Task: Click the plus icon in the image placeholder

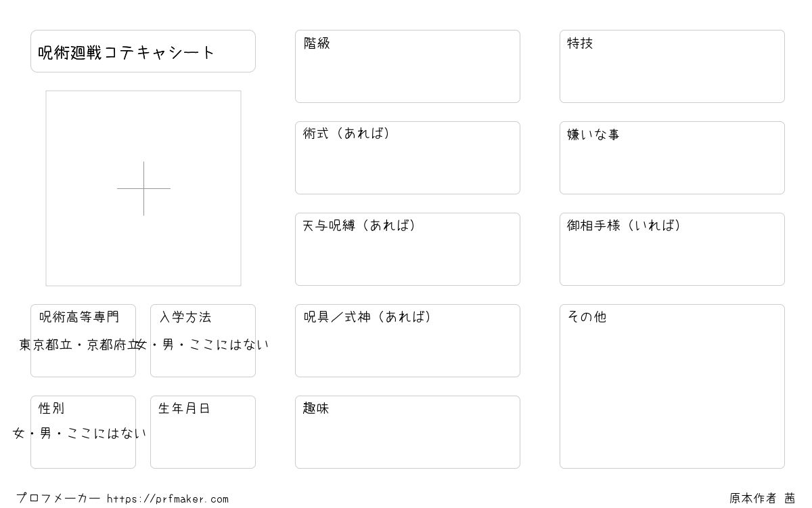Action: 143,188
